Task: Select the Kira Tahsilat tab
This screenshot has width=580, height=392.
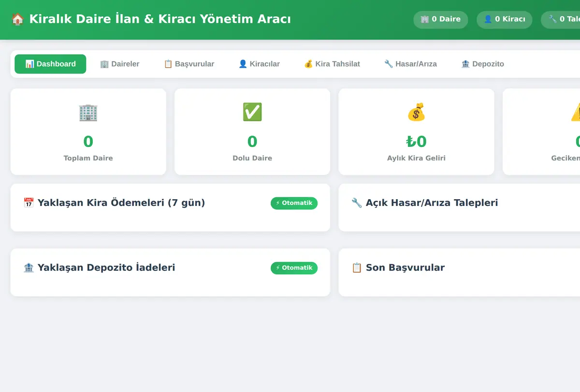Action: click(x=332, y=64)
